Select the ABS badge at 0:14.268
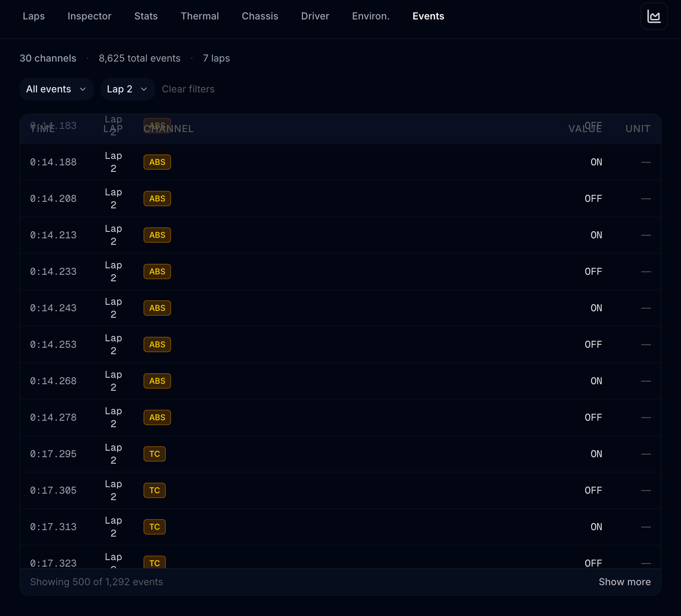Image resolution: width=681 pixels, height=616 pixels. coord(157,381)
